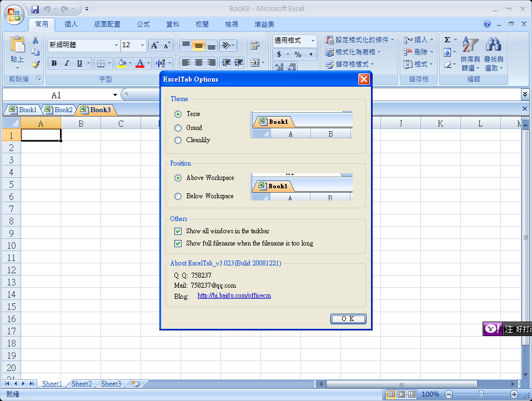The width and height of the screenshot is (532, 401).
Task: Expand Name Box dropdown arrow
Action: (115, 95)
